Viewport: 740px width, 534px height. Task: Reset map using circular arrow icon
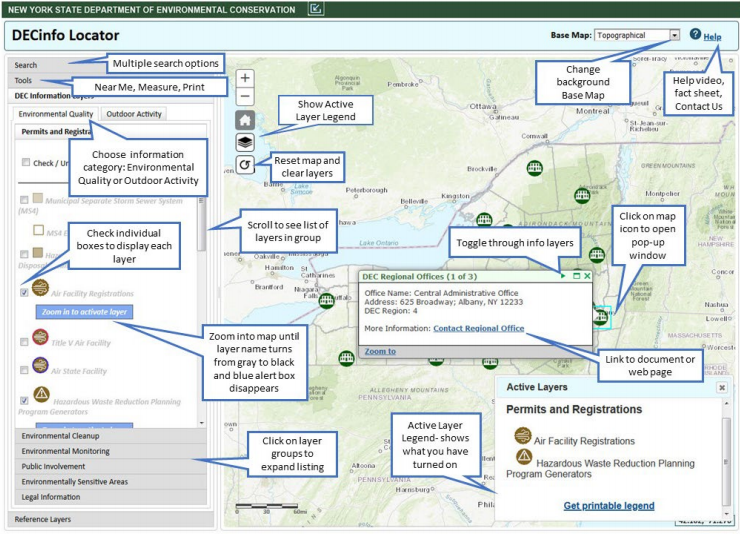[x=245, y=165]
